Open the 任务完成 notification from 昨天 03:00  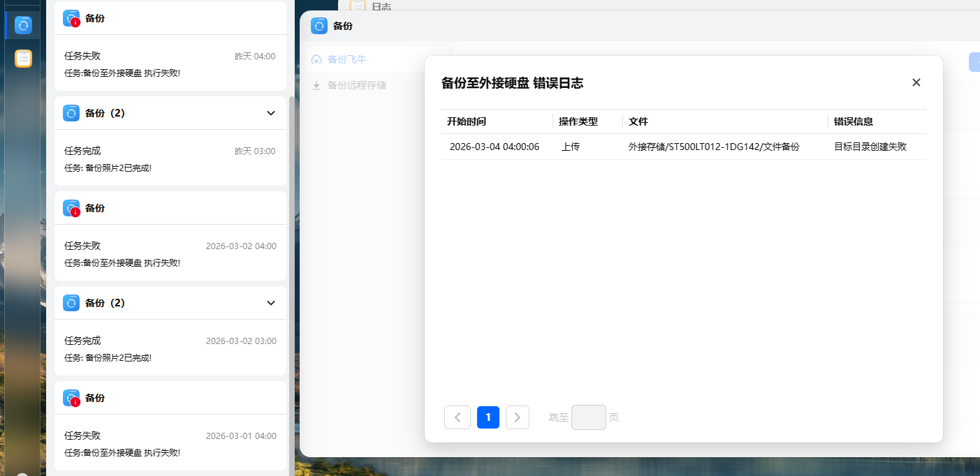pyautogui.click(x=170, y=158)
